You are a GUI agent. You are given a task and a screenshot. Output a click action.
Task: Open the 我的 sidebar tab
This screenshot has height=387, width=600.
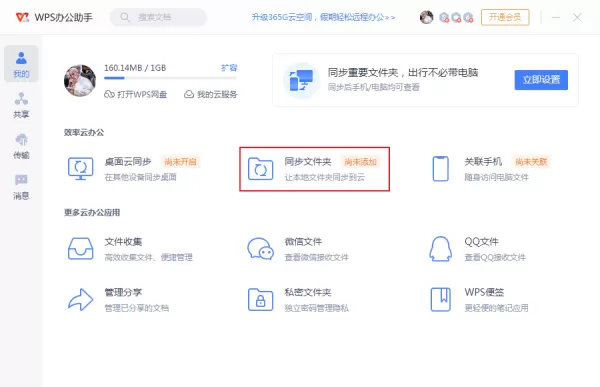21,64
